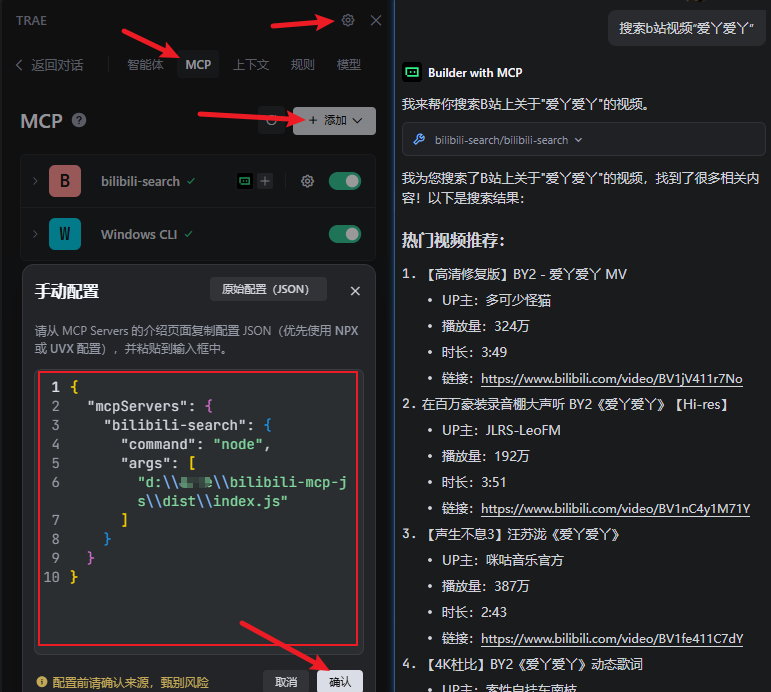Click the title 【高清修复版】BY2 - 爱丫爱丫 MV
The image size is (771, 692).
click(524, 274)
